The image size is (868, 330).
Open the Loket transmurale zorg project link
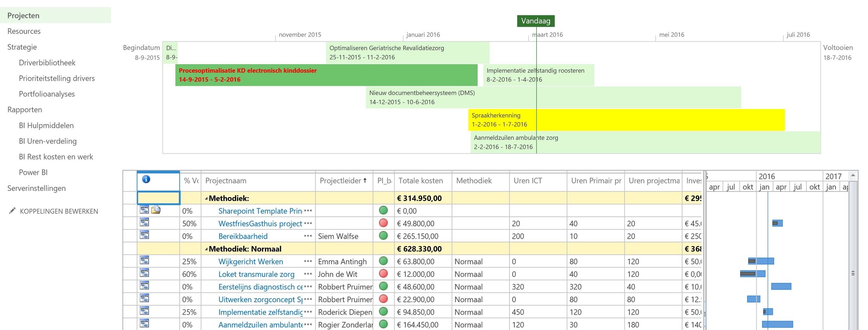pos(256,274)
